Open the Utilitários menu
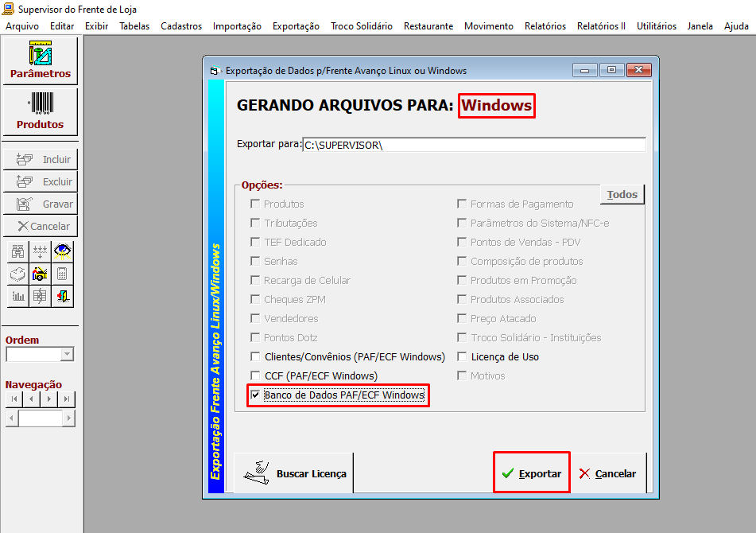 (x=656, y=26)
